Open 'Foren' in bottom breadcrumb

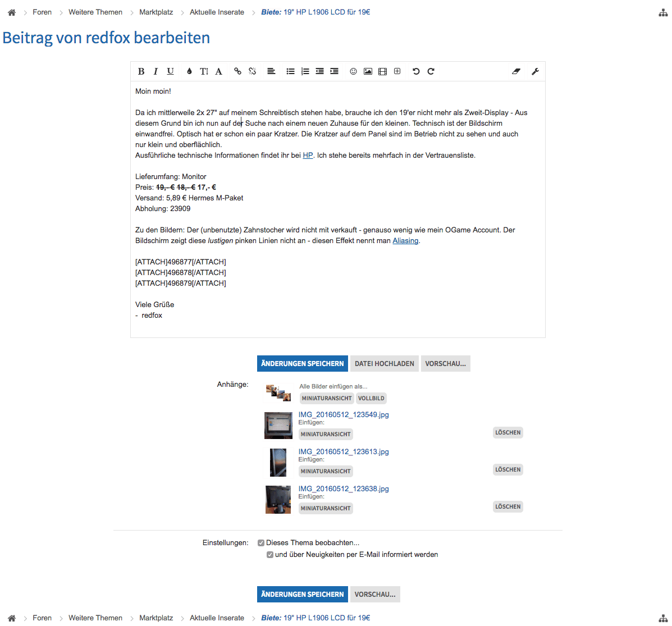click(42, 618)
